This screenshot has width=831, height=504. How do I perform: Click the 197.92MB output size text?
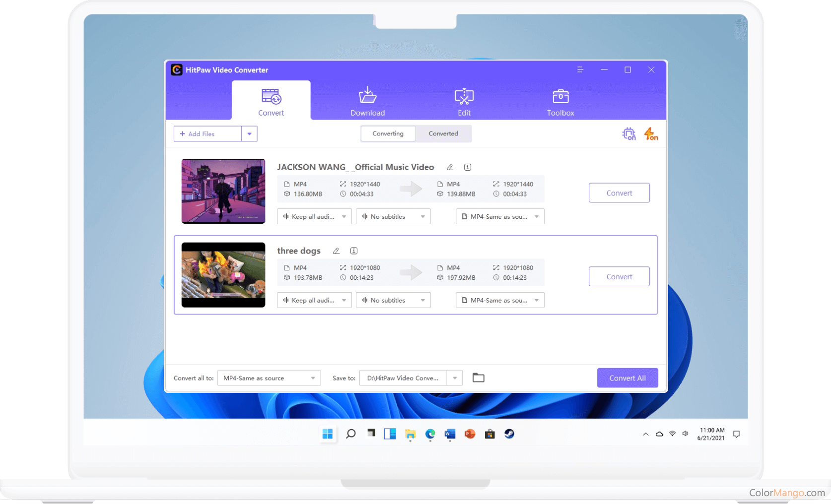pos(461,278)
